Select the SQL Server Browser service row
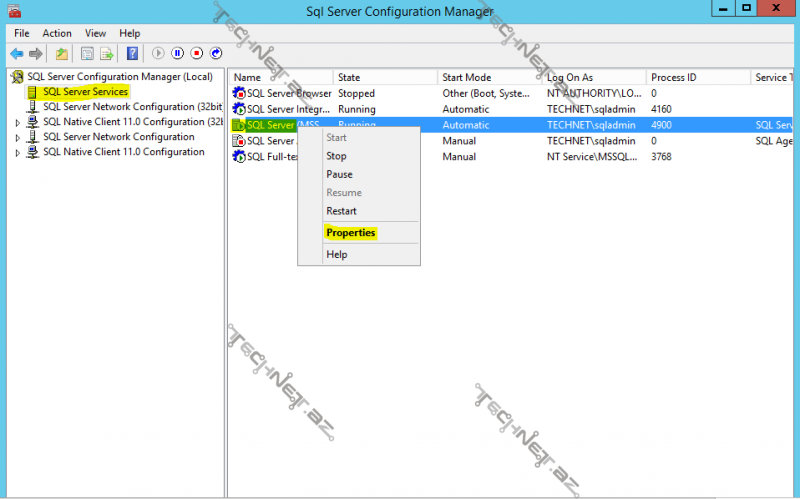The height and width of the screenshot is (499, 800). pyautogui.click(x=288, y=93)
